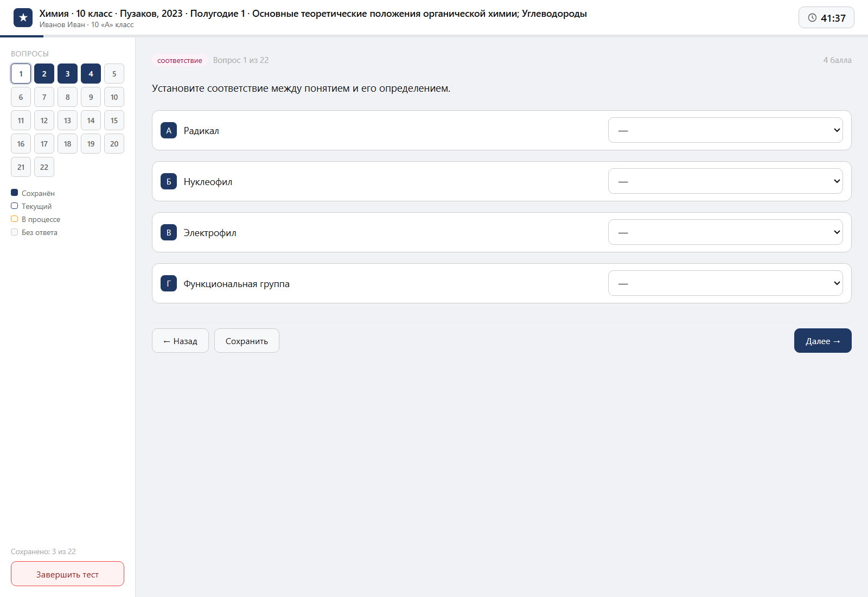Click the Радикал term text
This screenshot has width=868, height=597.
coord(201,131)
